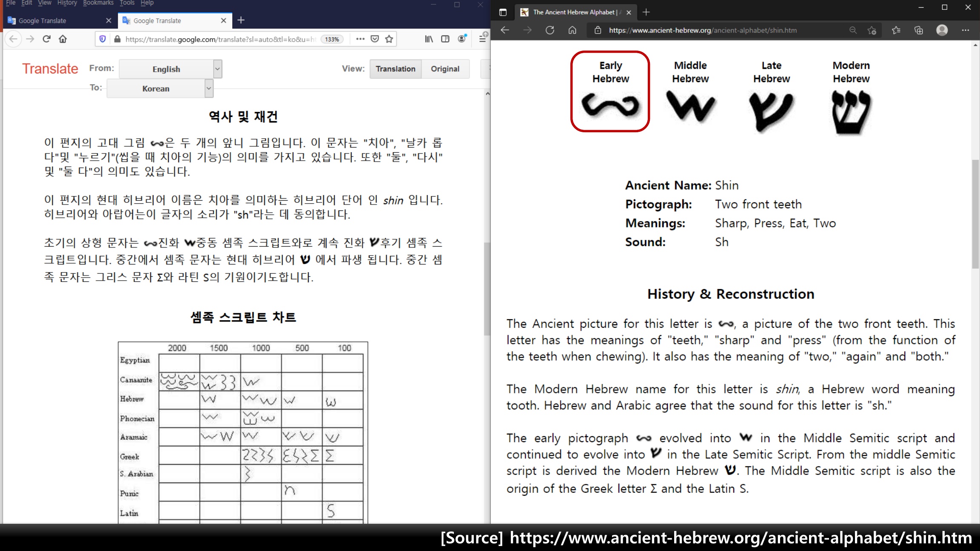Screen dimensions: 980x551
Task: Save page to Pocket in Firefox
Action: [x=375, y=39]
